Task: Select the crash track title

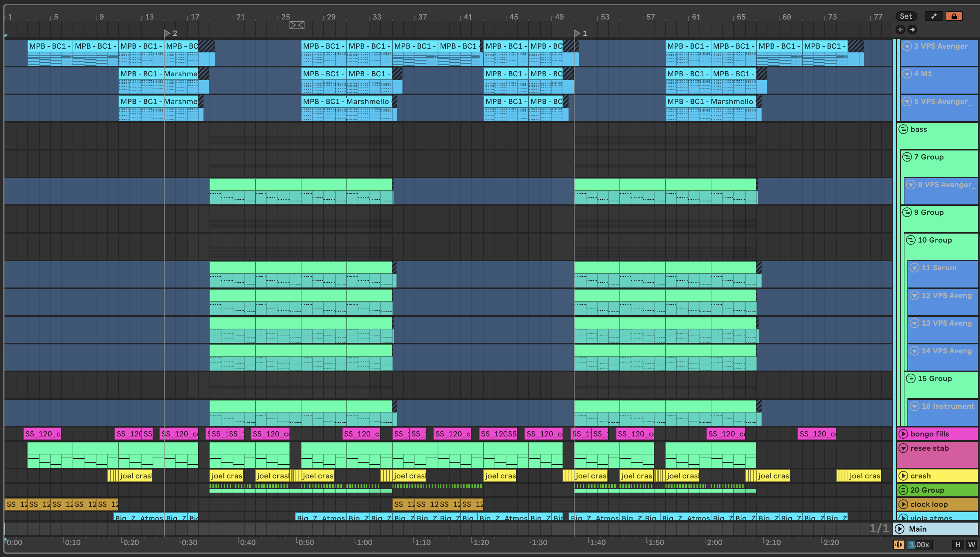Action: (921, 476)
